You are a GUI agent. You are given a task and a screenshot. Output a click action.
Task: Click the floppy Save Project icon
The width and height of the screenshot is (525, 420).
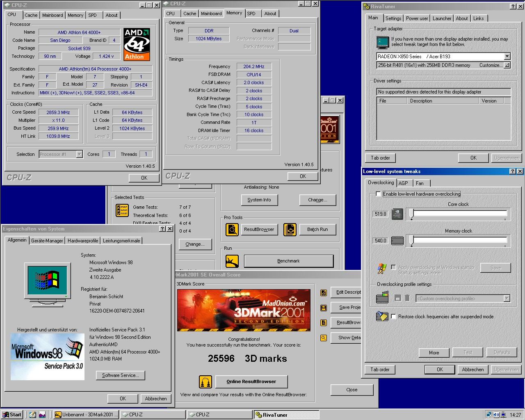click(324, 308)
